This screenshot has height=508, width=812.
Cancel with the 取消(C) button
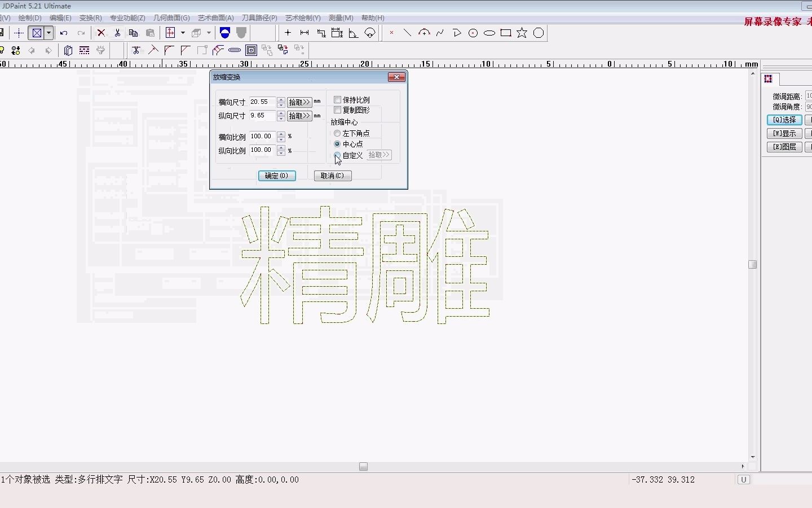pos(333,176)
